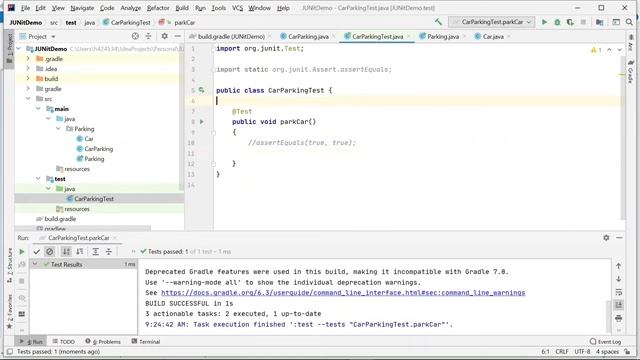Expand the .gradle folder
640x360 pixels.
(x=28, y=59)
